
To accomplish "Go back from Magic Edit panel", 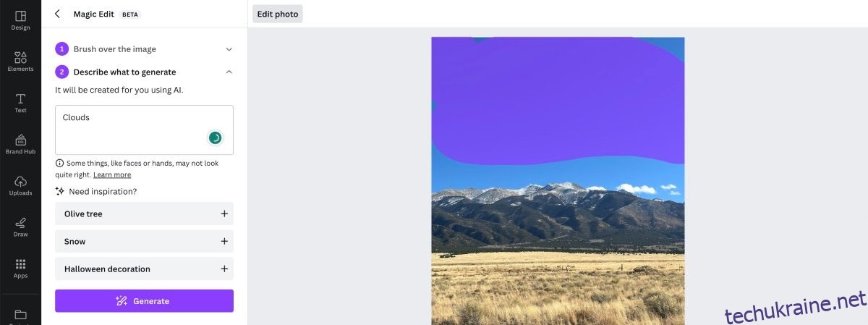I will pos(58,14).
